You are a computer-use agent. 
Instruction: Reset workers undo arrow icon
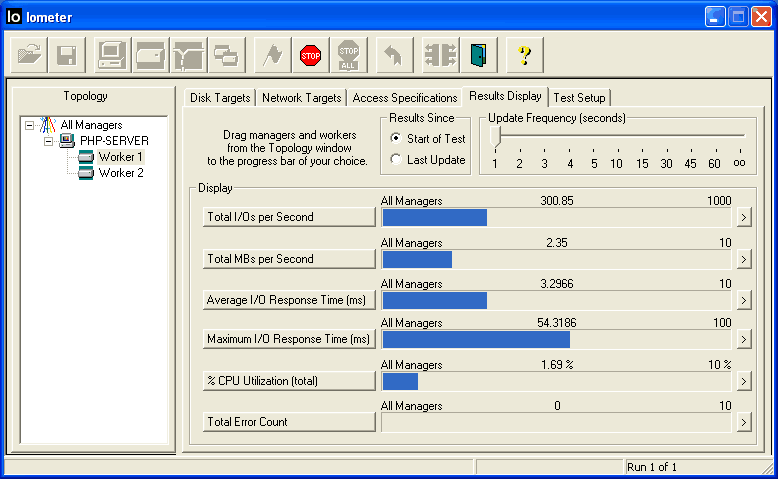coord(394,55)
